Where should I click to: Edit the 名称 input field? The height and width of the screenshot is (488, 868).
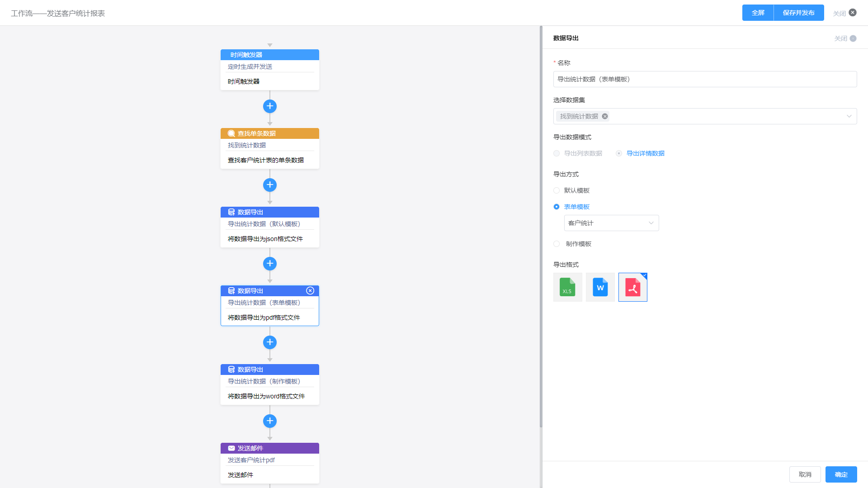[705, 79]
